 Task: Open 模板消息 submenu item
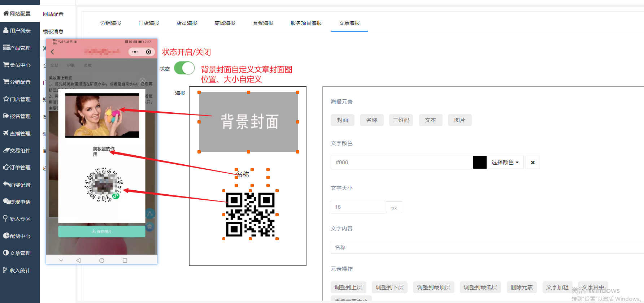point(53,31)
